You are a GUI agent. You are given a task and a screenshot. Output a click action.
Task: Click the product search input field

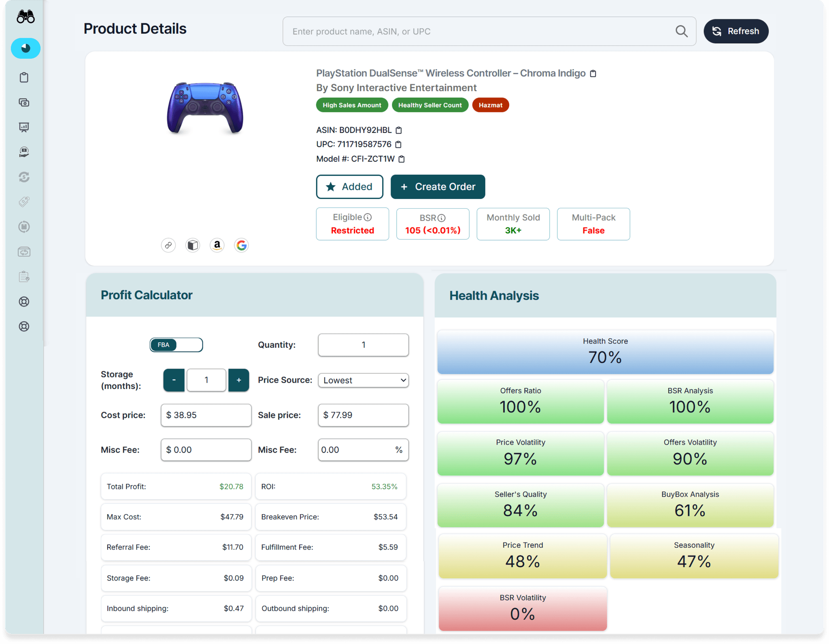tap(478, 32)
